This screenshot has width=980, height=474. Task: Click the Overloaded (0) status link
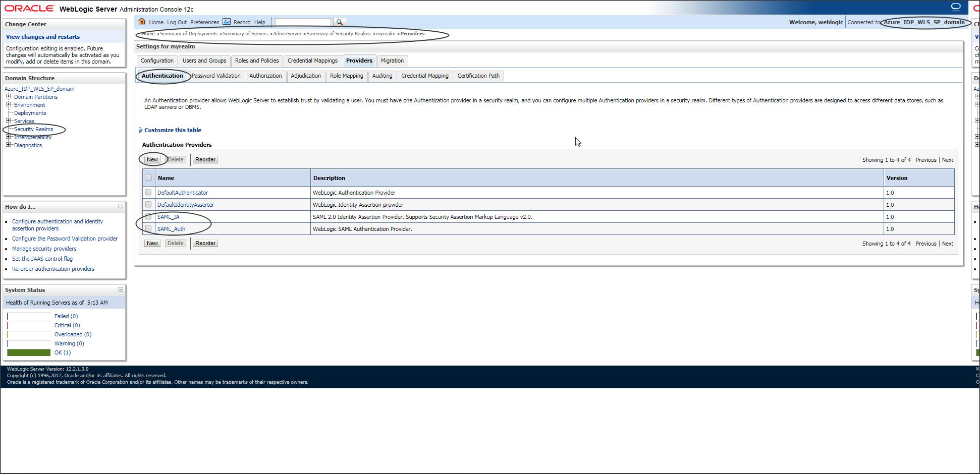73,334
